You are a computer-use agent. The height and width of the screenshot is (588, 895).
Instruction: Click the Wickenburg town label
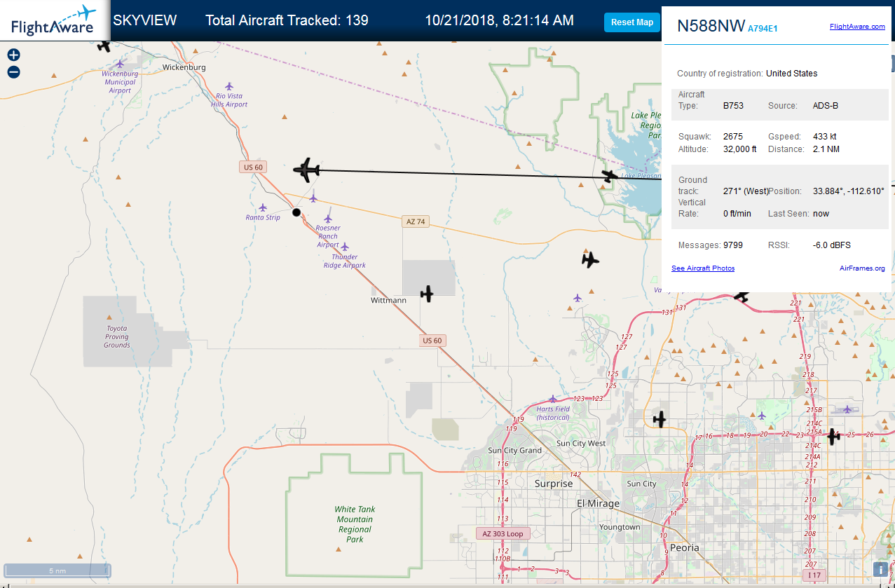[x=184, y=67]
